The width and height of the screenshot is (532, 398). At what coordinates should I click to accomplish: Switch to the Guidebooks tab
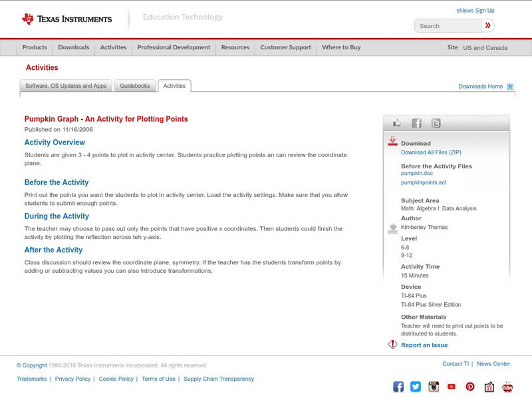coord(135,86)
